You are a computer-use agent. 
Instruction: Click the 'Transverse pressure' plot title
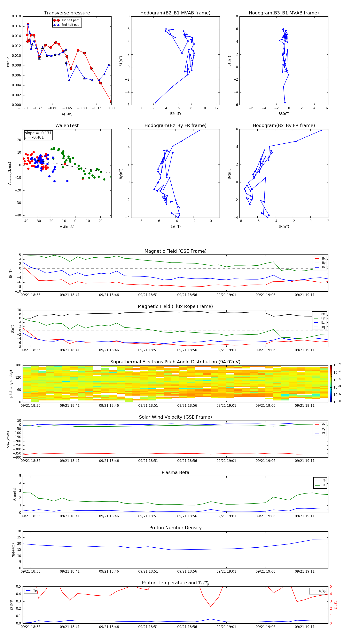pyautogui.click(x=67, y=13)
